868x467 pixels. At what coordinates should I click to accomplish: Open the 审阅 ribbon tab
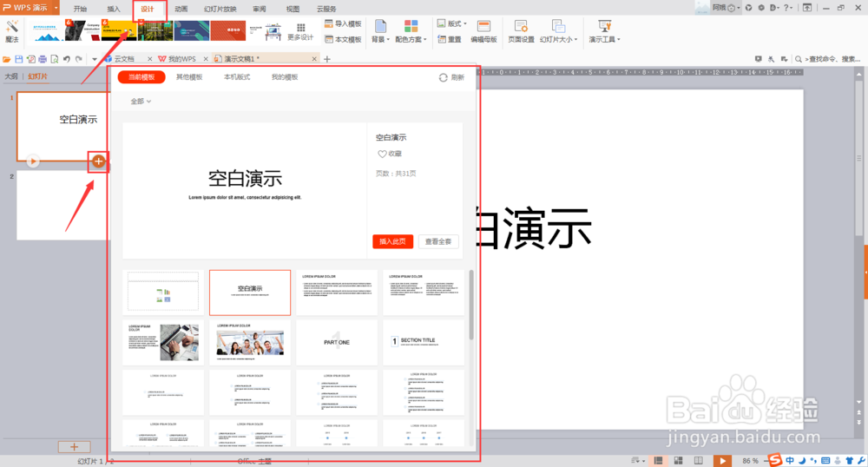(259, 9)
